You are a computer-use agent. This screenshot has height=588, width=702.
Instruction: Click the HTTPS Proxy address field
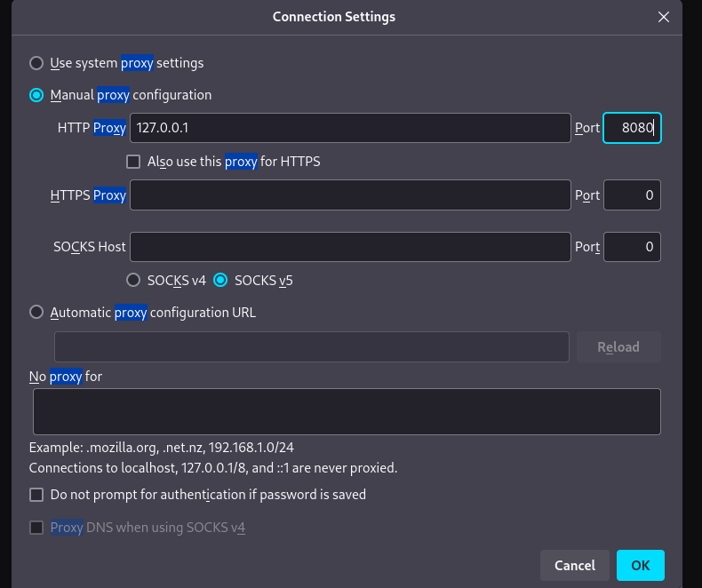click(x=350, y=195)
